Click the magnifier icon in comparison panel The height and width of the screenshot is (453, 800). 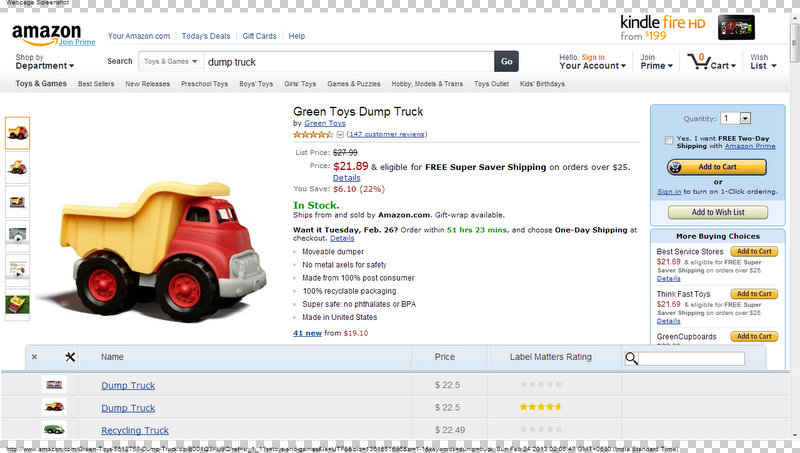click(x=632, y=358)
